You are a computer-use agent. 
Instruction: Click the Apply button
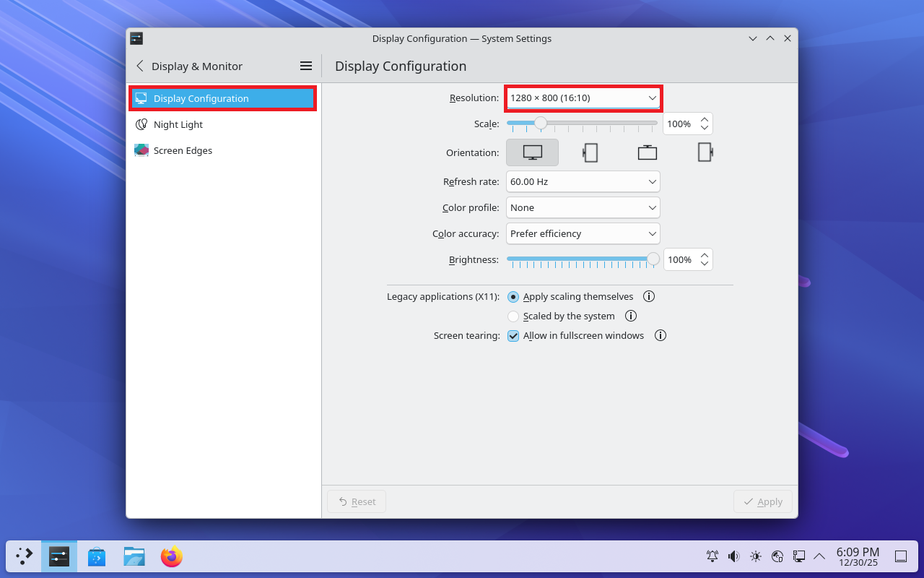(x=762, y=501)
